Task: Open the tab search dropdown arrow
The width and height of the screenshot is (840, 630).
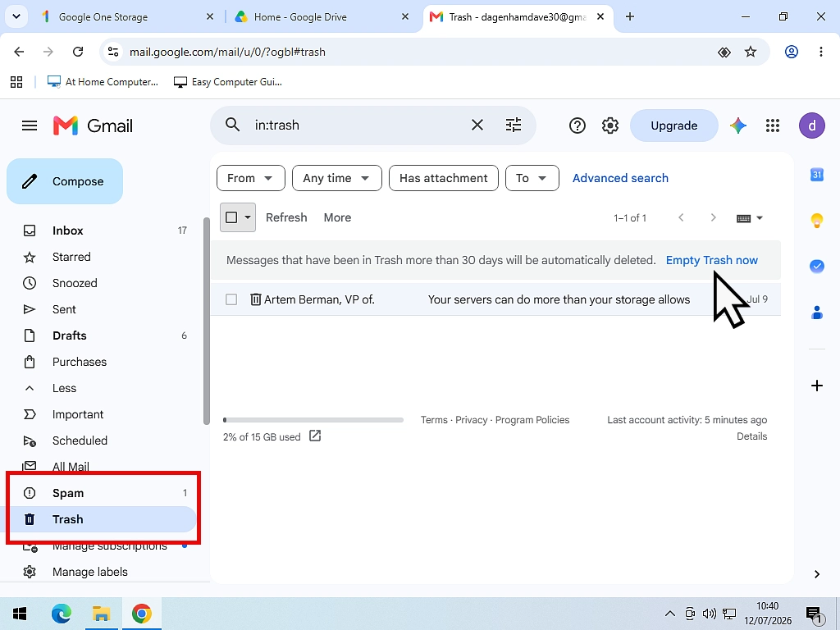Action: point(16,16)
